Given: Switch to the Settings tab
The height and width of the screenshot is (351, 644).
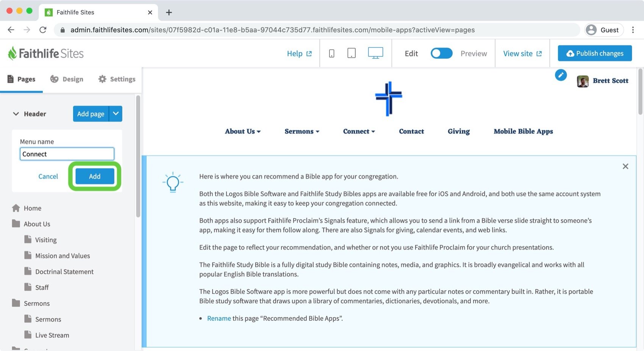Looking at the screenshot, I should pyautogui.click(x=117, y=79).
